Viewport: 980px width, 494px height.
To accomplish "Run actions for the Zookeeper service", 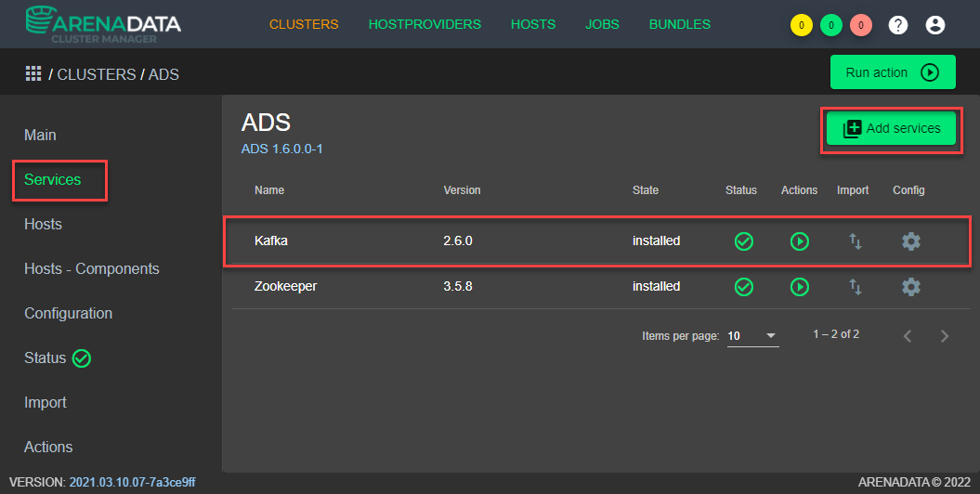I will coord(799,287).
